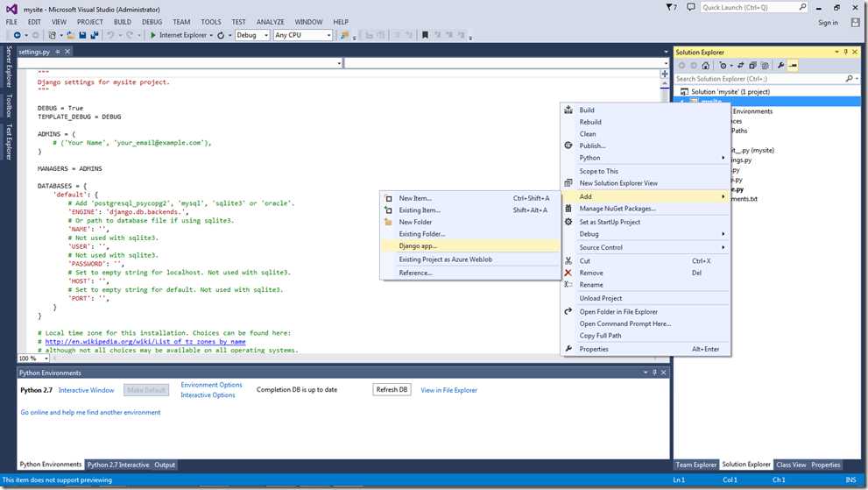Click the Save All toolbar icon

point(93,35)
